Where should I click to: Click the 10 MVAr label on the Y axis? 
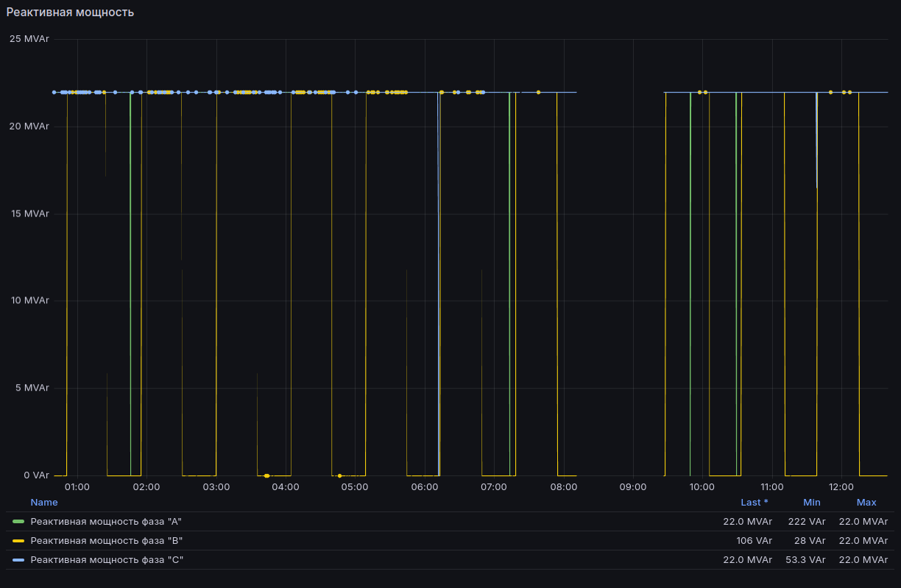29,301
